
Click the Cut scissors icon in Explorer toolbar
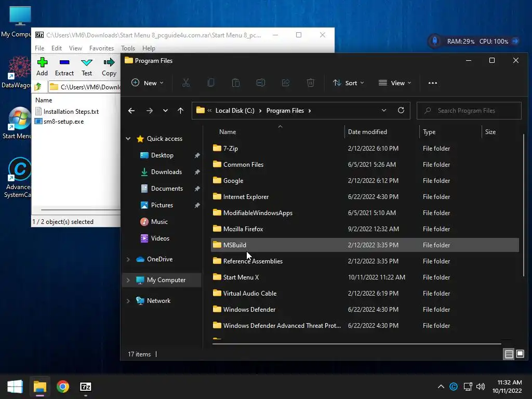[x=186, y=83]
